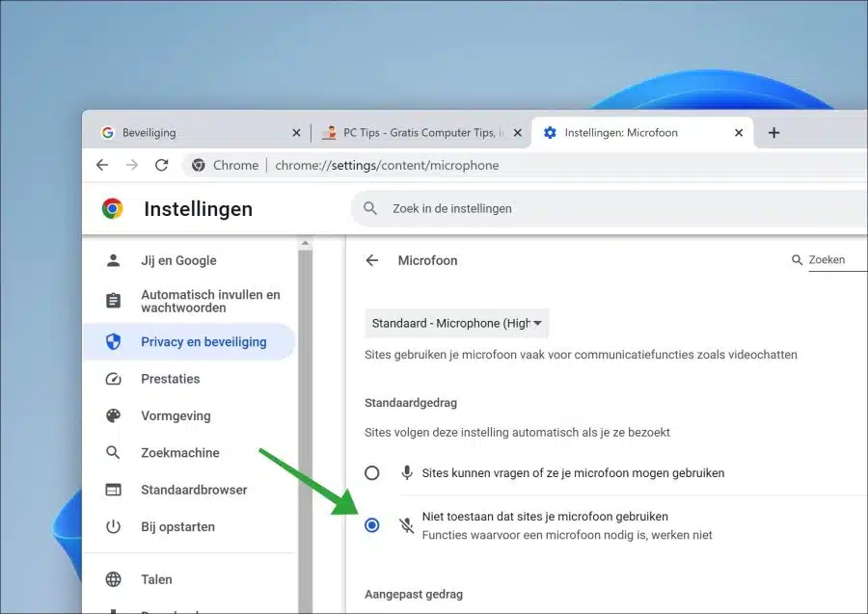Click the 'Aangepast gedrag' heading

tap(414, 594)
